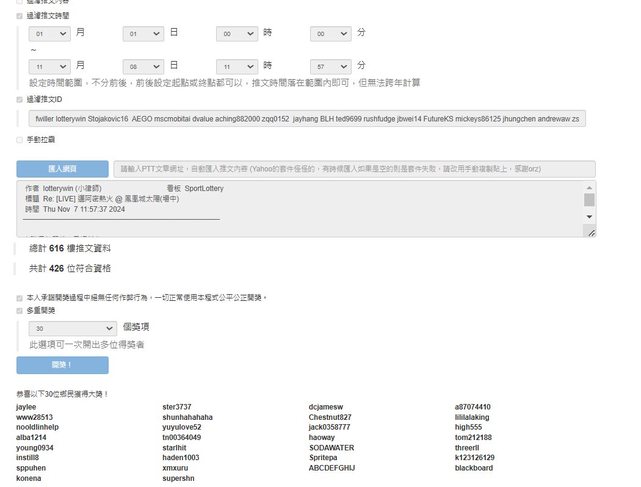Click the 匯入網頁 button
The height and width of the screenshot is (487, 641).
(62, 169)
